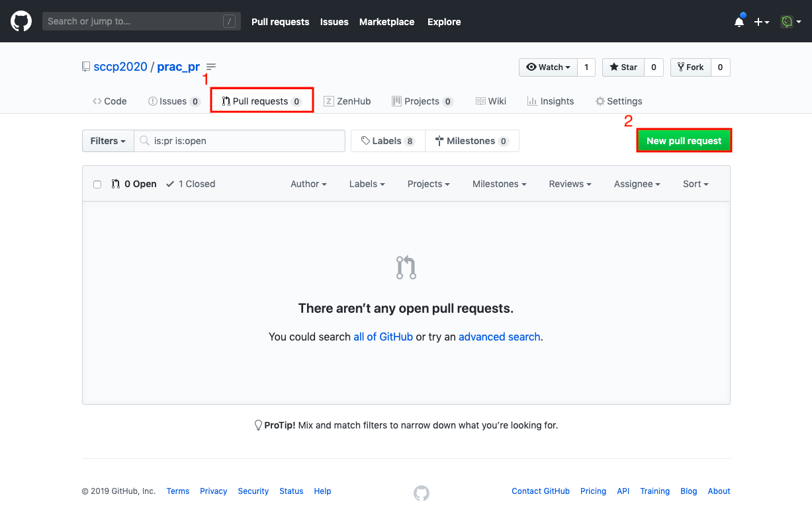Expand the Reviews filter dropdown

570,184
